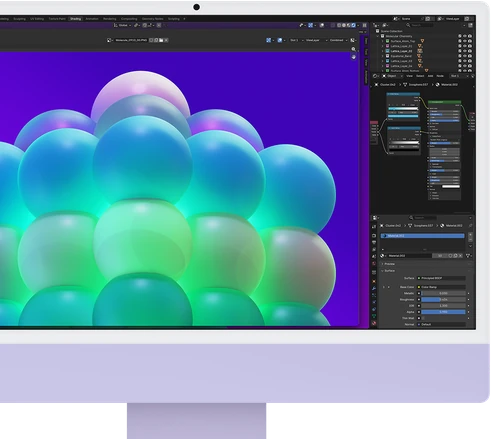Select the highlighted Material.002 slot
The height and width of the screenshot is (439, 491).
pos(423,236)
